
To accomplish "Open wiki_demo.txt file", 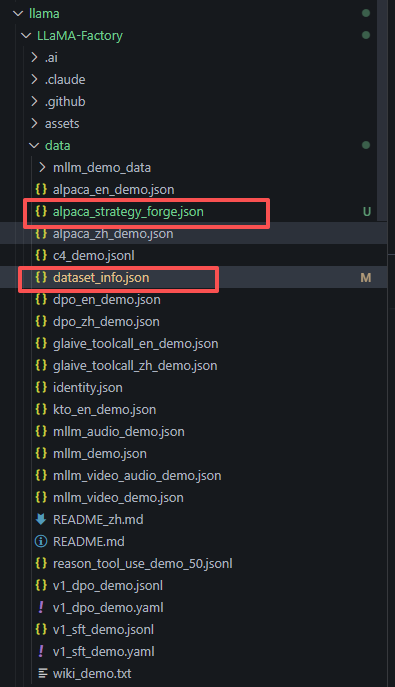I will click(x=92, y=673).
